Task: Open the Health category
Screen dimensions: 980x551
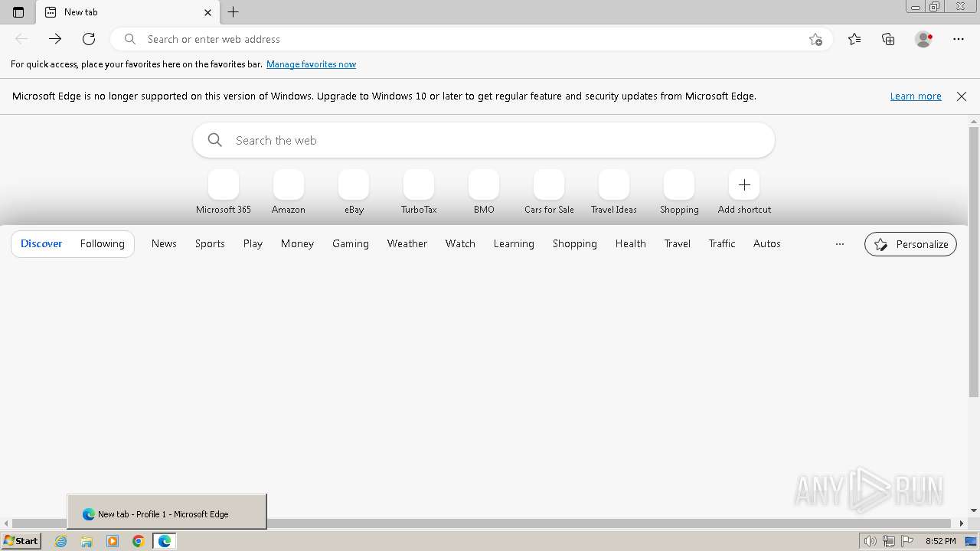Action: [x=631, y=243]
